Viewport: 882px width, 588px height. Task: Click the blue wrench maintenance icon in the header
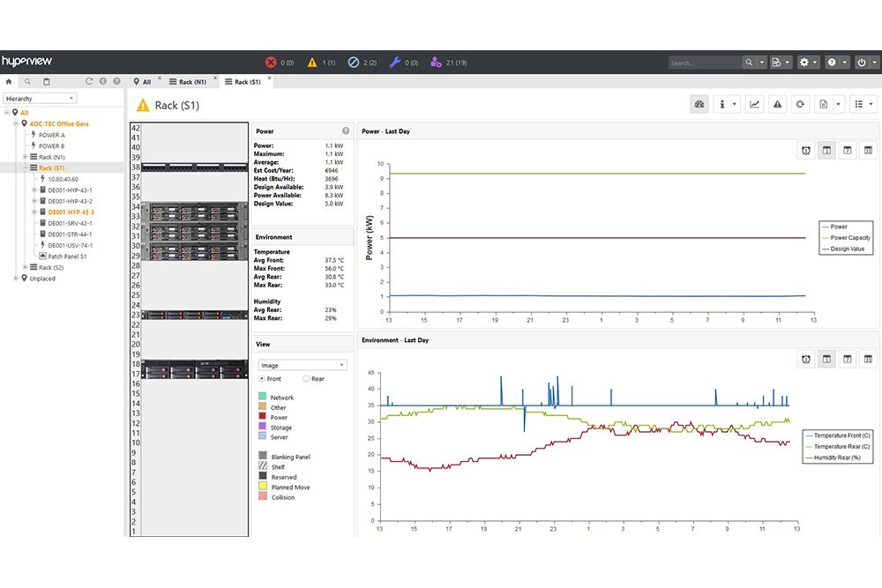pos(395,63)
